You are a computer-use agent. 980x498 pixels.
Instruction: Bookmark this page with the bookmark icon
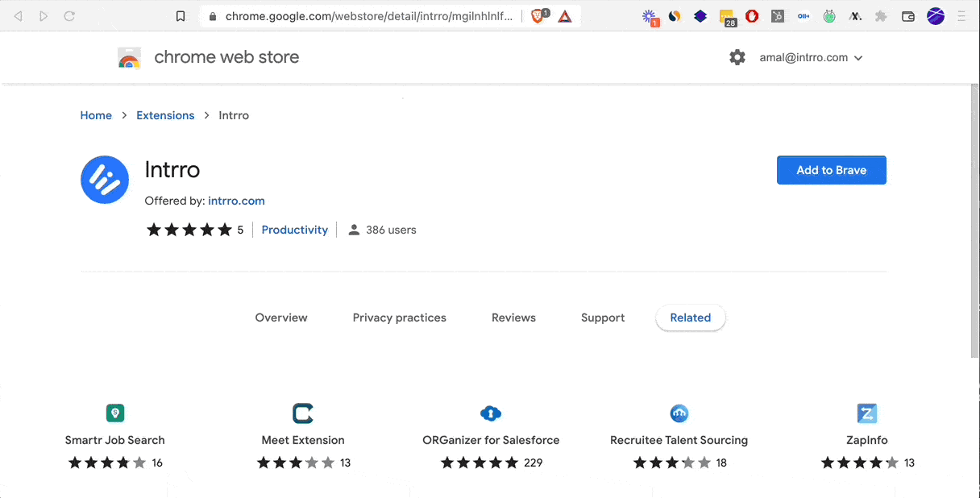[181, 16]
